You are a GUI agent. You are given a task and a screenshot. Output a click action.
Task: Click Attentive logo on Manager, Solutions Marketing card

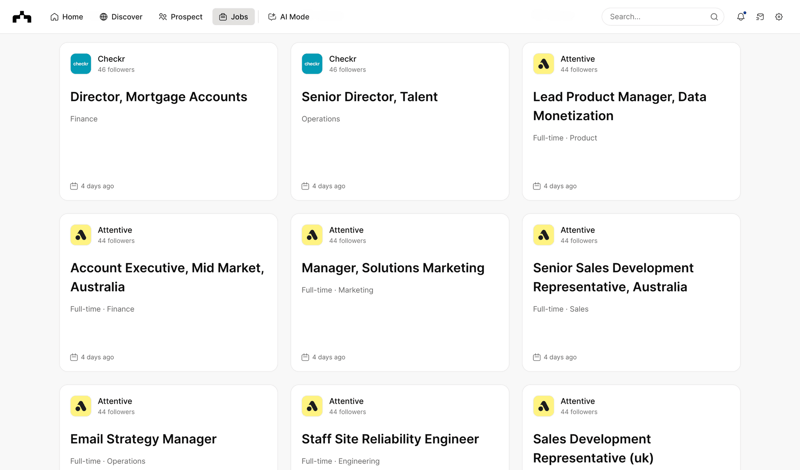tap(312, 235)
